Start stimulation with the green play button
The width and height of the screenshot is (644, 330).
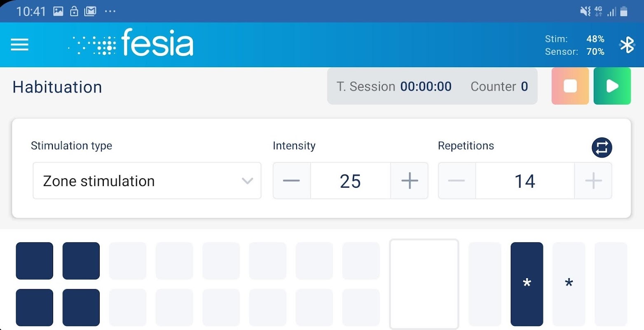[x=612, y=86]
